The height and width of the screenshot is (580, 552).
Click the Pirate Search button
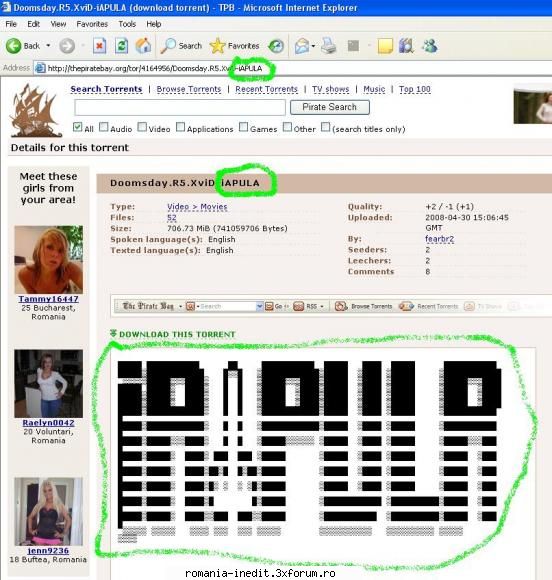point(330,107)
